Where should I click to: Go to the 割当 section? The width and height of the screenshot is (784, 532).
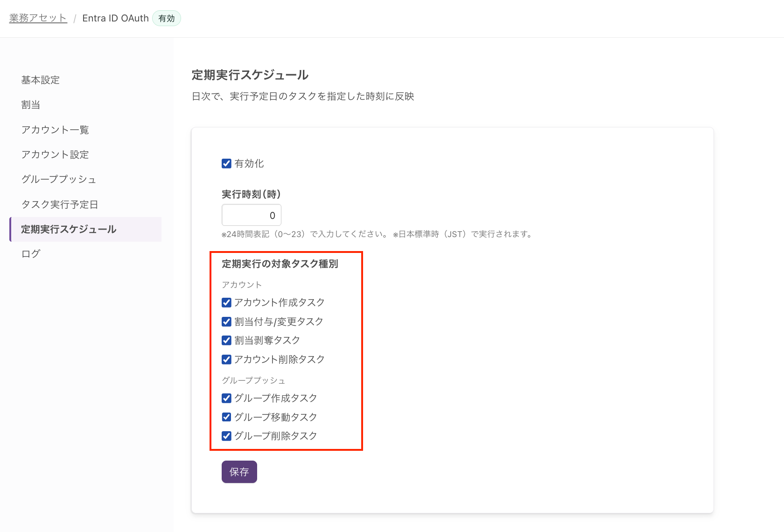point(31,105)
